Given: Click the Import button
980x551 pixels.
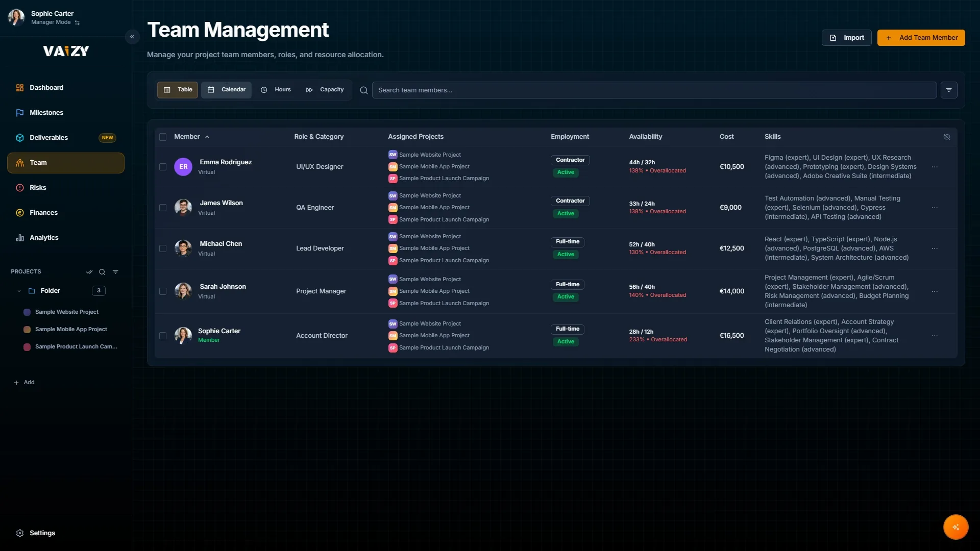Looking at the screenshot, I should 847,38.
